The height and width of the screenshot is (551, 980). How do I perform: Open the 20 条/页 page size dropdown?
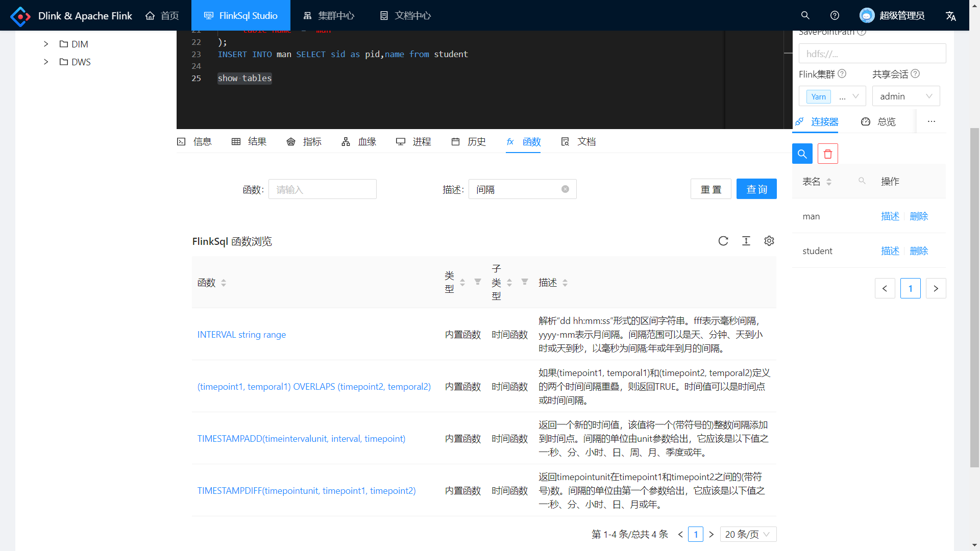[748, 534]
